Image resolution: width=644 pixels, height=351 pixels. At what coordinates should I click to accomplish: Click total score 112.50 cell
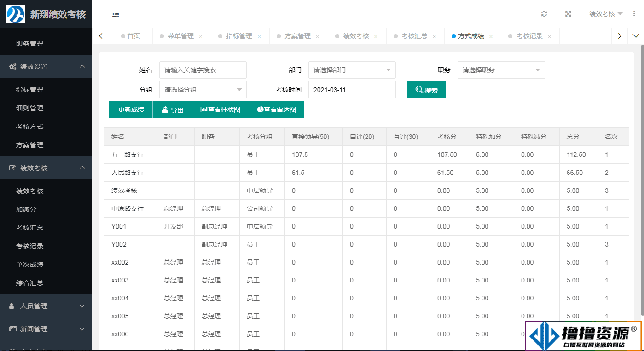pos(579,155)
